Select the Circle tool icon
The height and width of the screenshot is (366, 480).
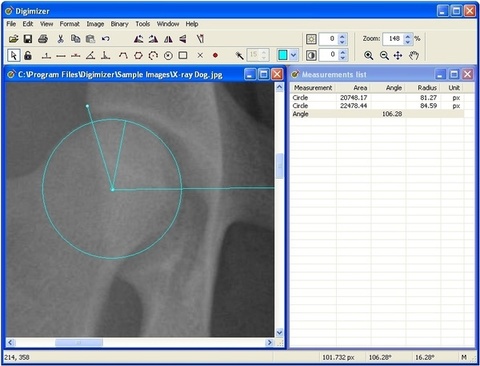point(168,55)
